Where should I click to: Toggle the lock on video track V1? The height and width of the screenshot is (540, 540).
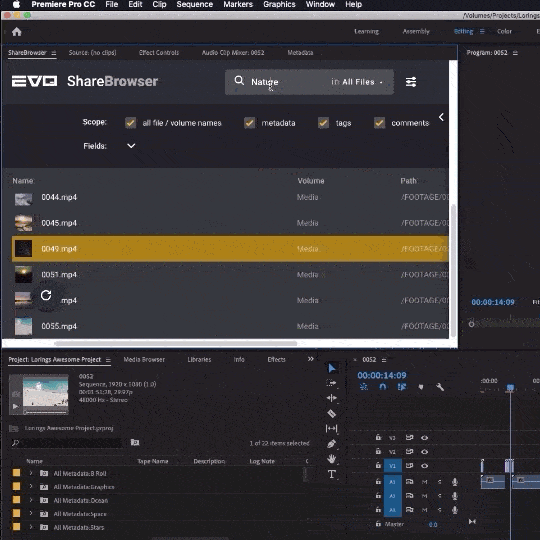click(x=378, y=466)
